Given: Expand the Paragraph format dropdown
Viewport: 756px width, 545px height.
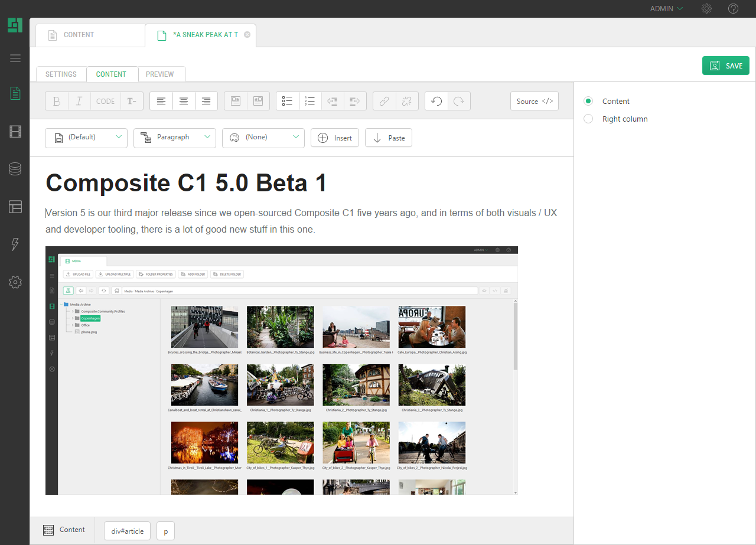Looking at the screenshot, I should tap(175, 138).
